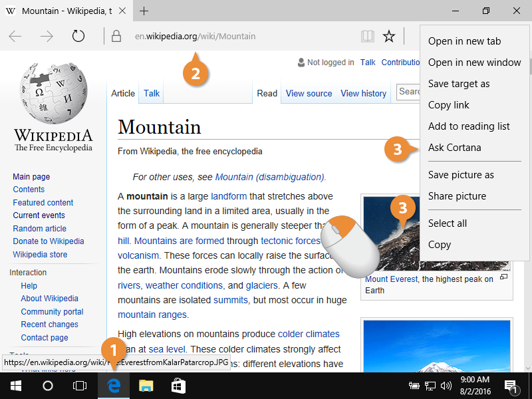Open the Action Center notification icon
This screenshot has width=532, height=399.
tap(511, 386)
